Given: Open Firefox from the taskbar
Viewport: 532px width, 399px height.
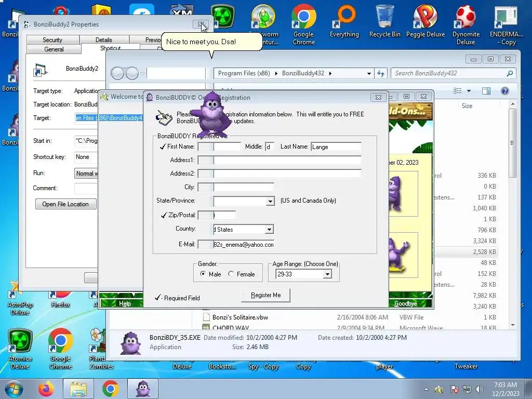Looking at the screenshot, I should pos(46,389).
